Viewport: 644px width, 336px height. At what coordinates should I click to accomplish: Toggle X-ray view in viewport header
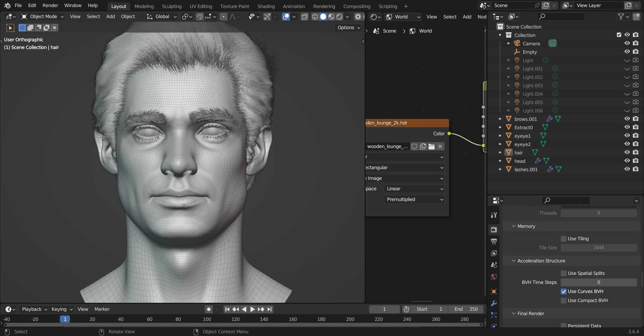[305, 17]
